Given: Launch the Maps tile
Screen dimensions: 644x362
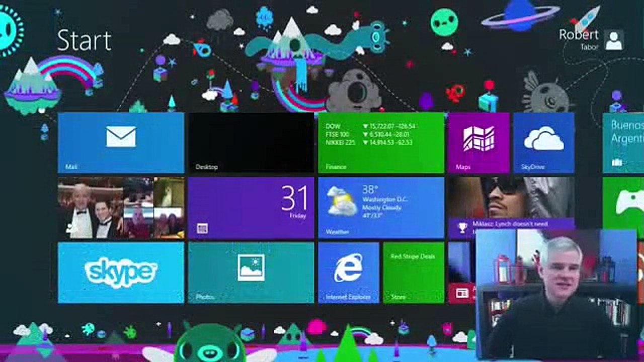Looking at the screenshot, I should 478,143.
